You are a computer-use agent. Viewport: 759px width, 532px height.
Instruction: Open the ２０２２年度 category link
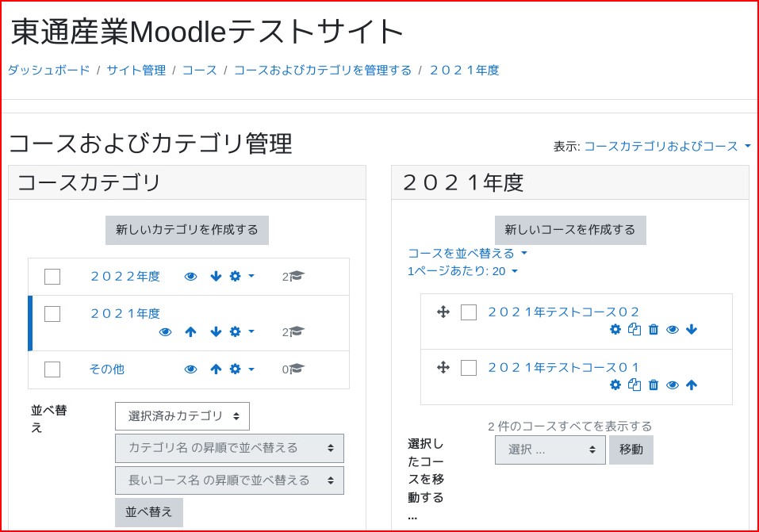125,277
